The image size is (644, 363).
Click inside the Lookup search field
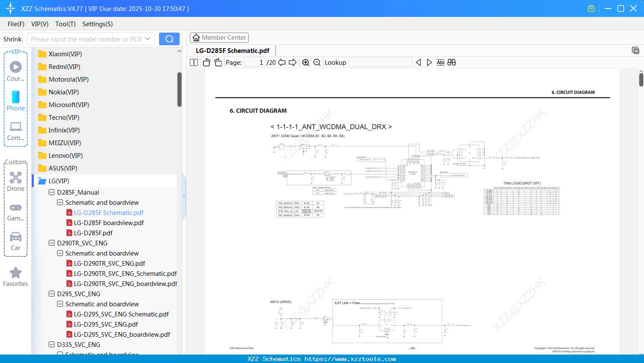[x=381, y=62]
